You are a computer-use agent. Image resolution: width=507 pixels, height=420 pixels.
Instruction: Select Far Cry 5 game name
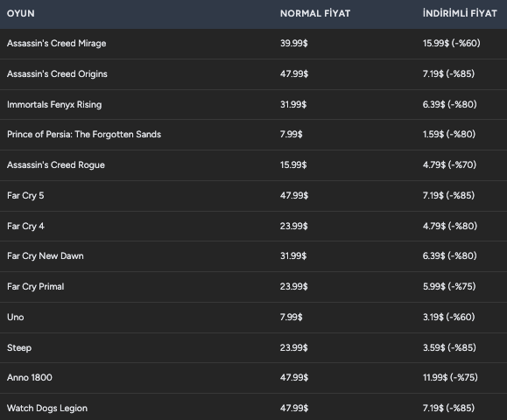[25, 196]
